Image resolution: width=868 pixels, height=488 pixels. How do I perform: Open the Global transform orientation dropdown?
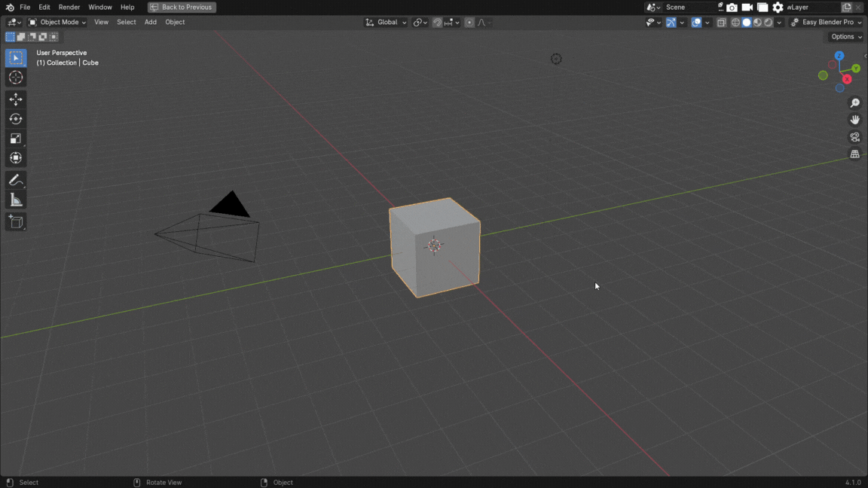pos(386,23)
